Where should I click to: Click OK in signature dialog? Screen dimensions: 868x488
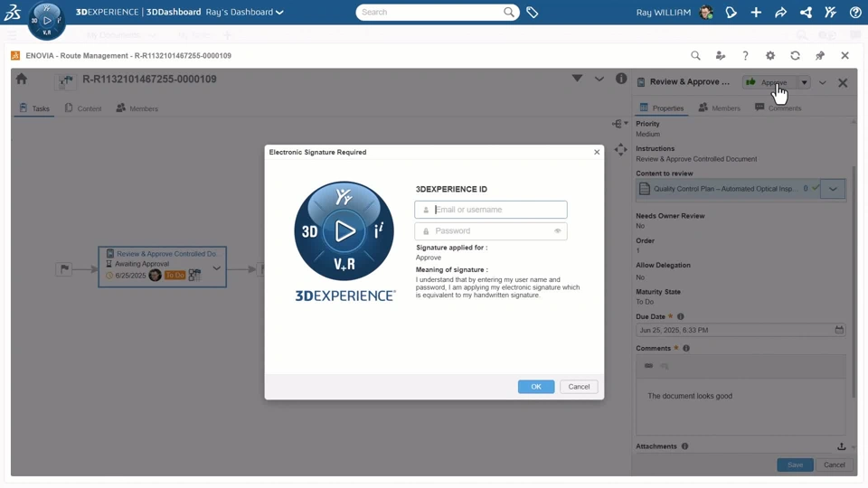pyautogui.click(x=536, y=387)
